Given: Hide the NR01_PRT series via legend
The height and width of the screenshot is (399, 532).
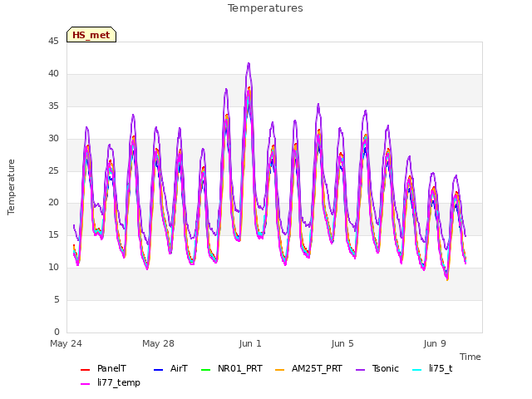Looking at the screenshot, I should 232,369.
